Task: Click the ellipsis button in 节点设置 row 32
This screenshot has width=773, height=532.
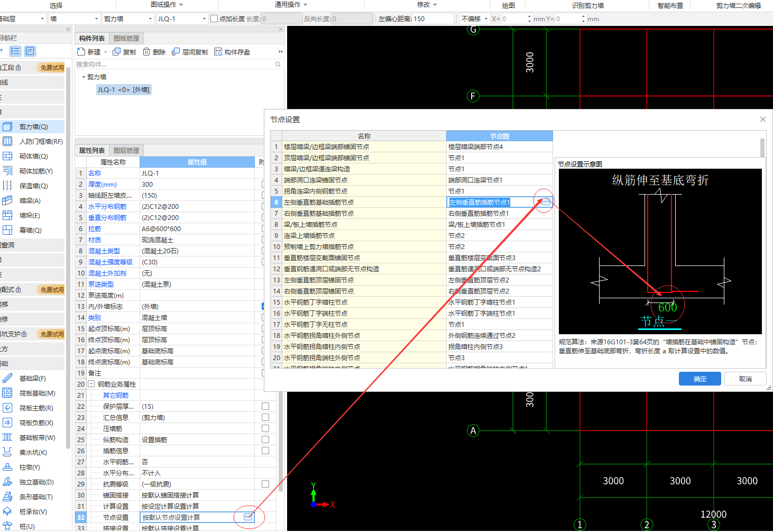Action: pyautogui.click(x=248, y=517)
